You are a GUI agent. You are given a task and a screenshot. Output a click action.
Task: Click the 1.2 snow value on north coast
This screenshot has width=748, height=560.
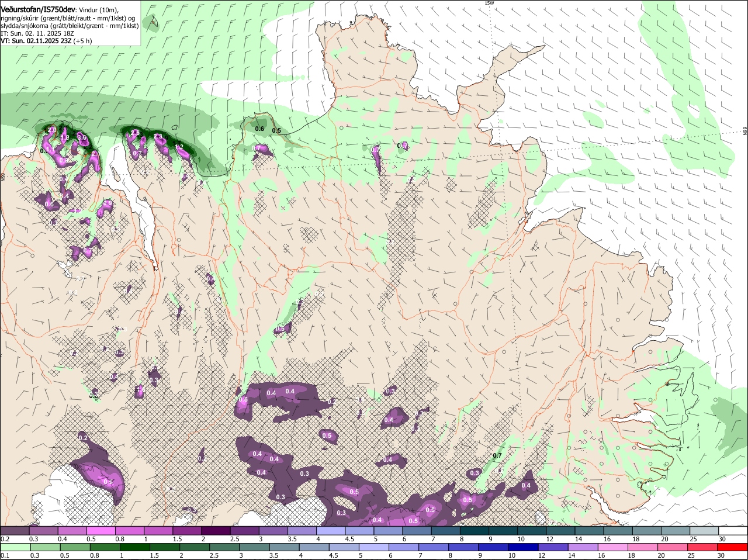179,147
